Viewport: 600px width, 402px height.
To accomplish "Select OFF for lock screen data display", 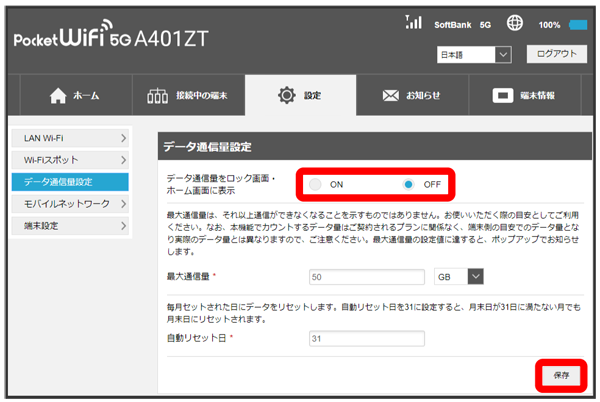I will 408,185.
